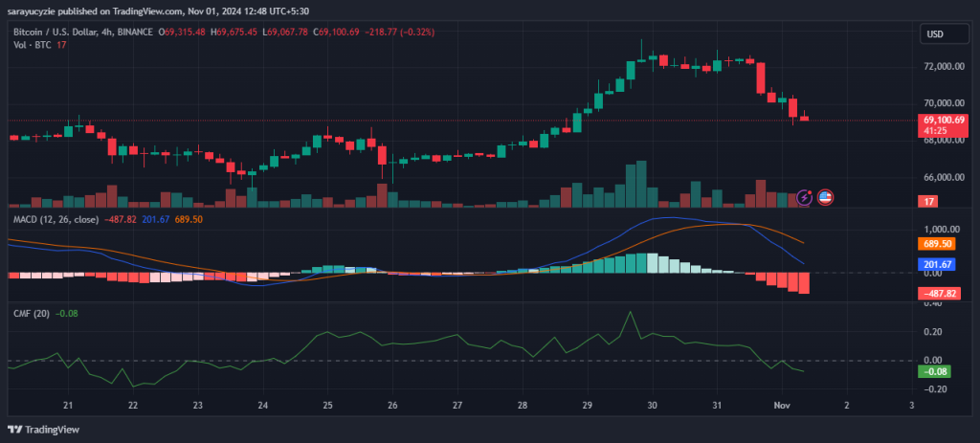The image size is (980, 443).
Task: Click the US flag economic event icon
Action: pos(825,197)
